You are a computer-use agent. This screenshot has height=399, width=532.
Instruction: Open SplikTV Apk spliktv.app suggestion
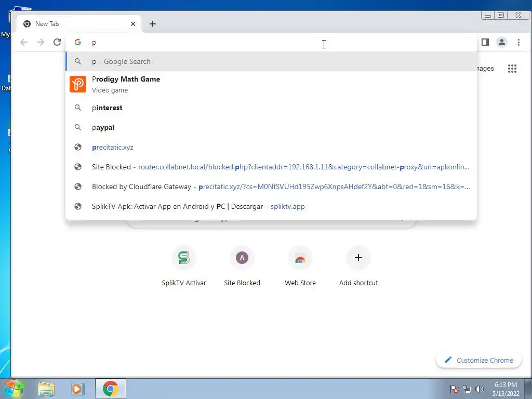[271, 206]
